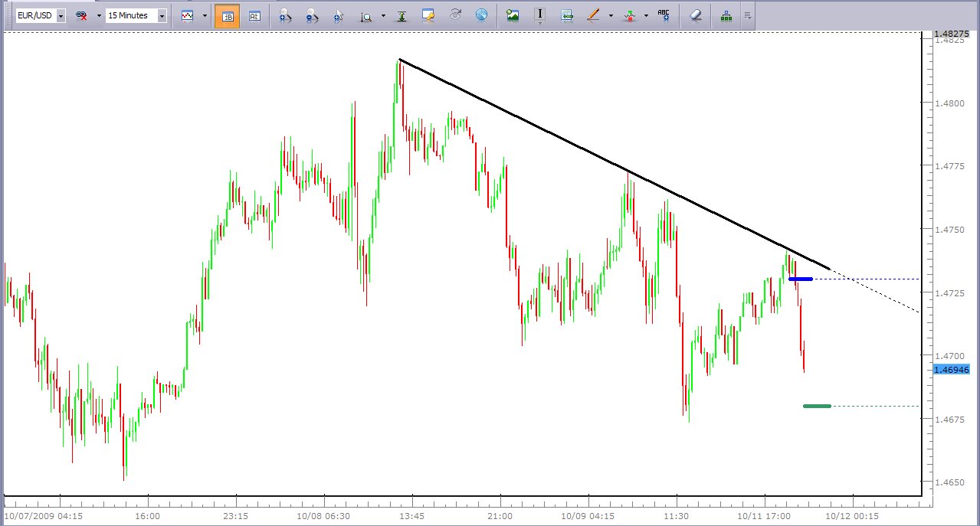Click the zoom in magnifier icon
The image size is (980, 526).
pos(285,15)
